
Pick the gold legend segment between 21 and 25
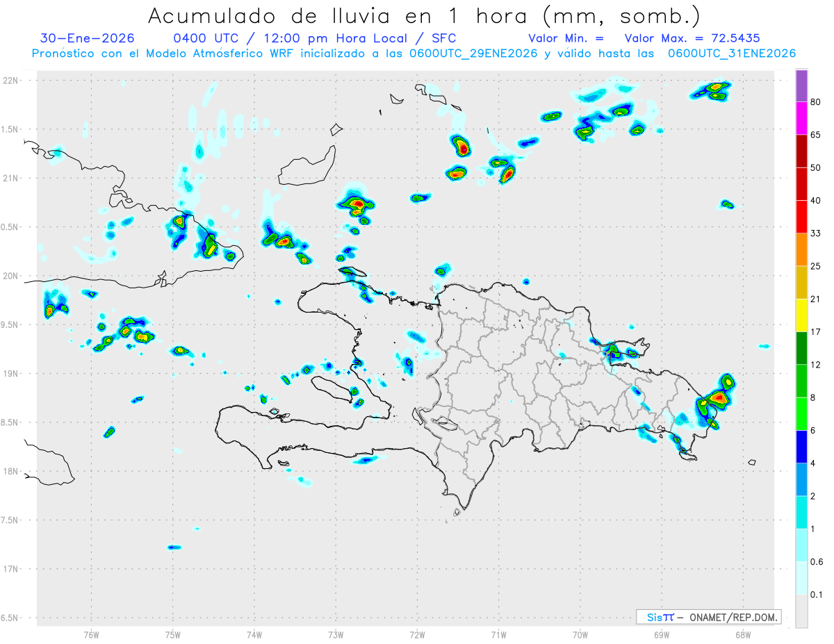click(x=801, y=283)
